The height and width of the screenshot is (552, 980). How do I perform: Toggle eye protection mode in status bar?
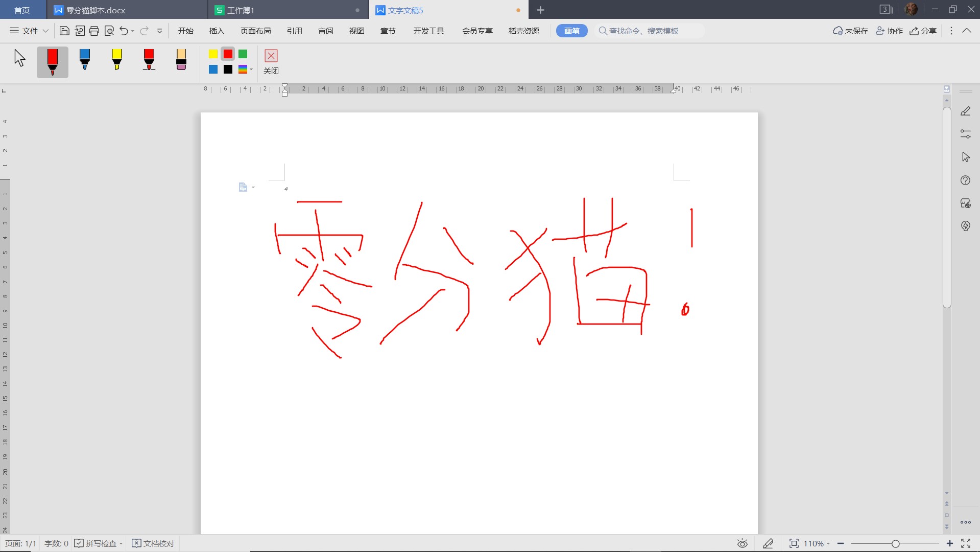coord(742,543)
